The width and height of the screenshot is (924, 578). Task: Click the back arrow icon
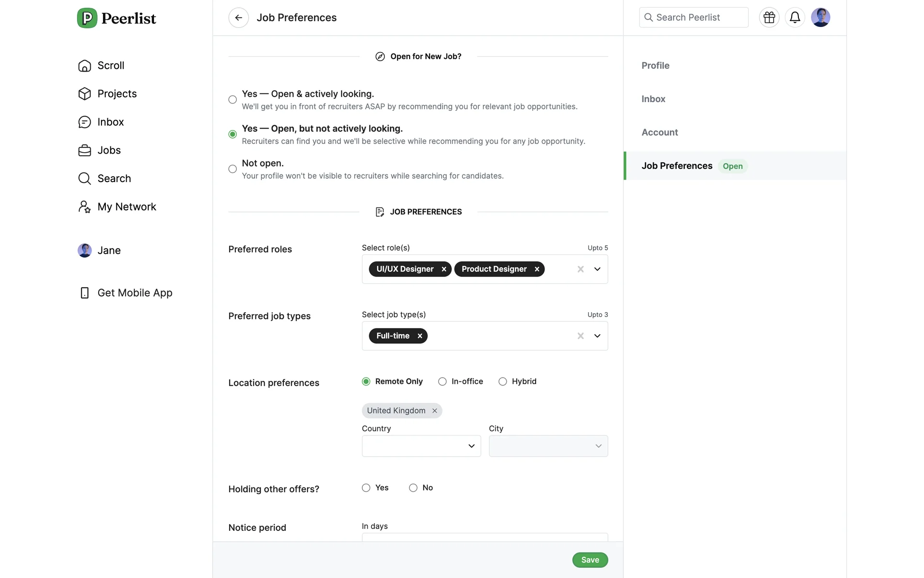point(238,18)
